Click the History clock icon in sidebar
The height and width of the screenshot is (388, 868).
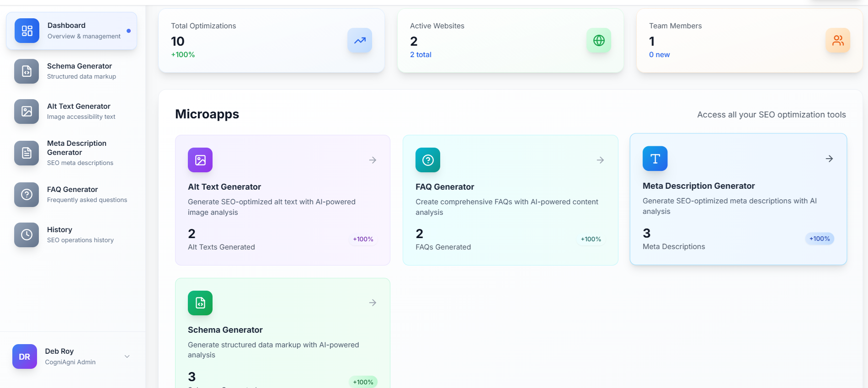pos(27,235)
